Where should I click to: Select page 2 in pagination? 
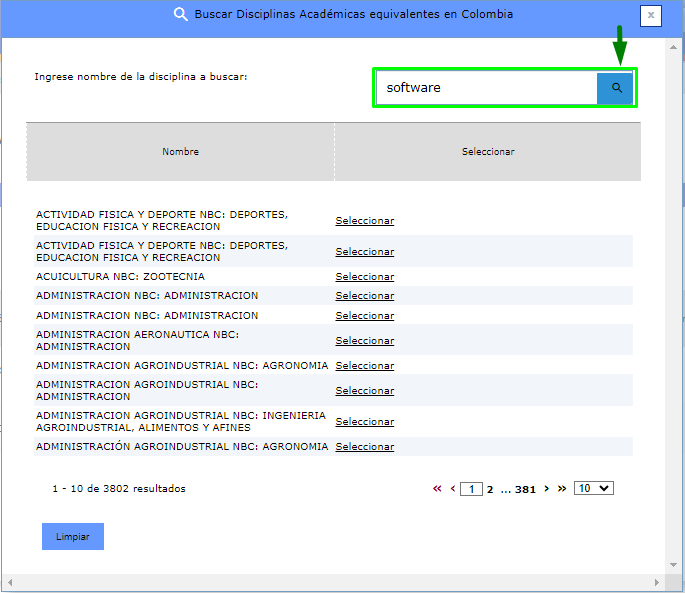coord(490,490)
